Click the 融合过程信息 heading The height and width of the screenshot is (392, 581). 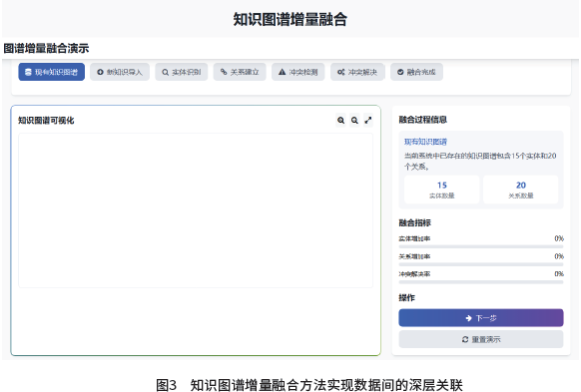pos(423,120)
